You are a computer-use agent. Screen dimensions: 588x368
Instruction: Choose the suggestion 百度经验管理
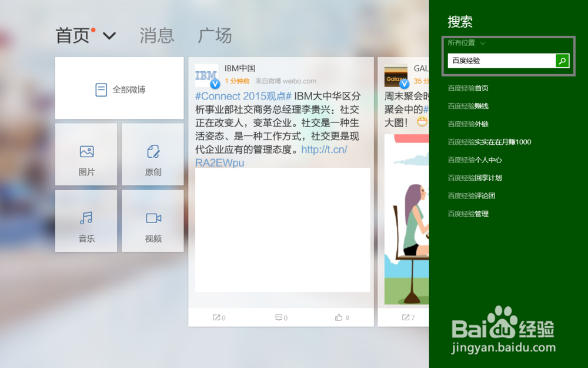tap(468, 214)
